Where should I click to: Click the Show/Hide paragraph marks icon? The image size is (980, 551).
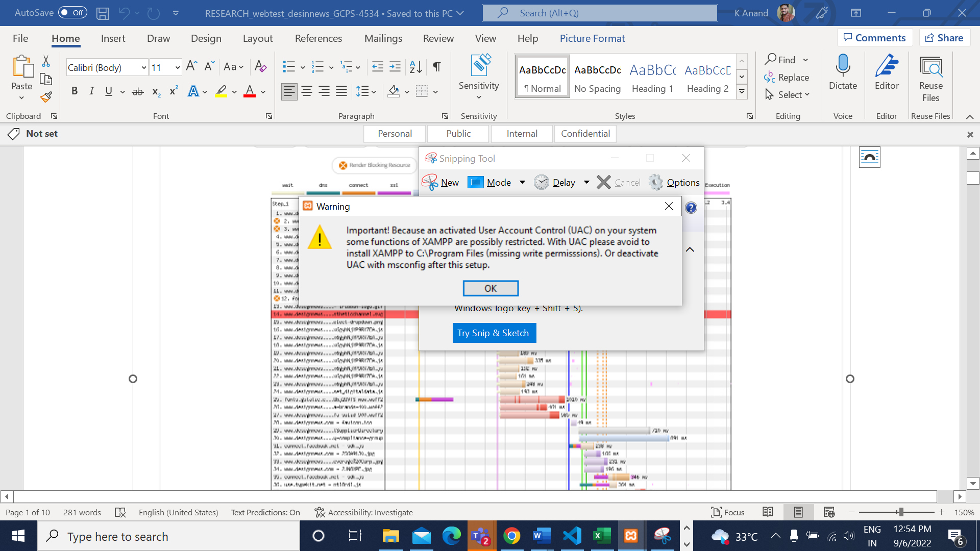(x=437, y=67)
